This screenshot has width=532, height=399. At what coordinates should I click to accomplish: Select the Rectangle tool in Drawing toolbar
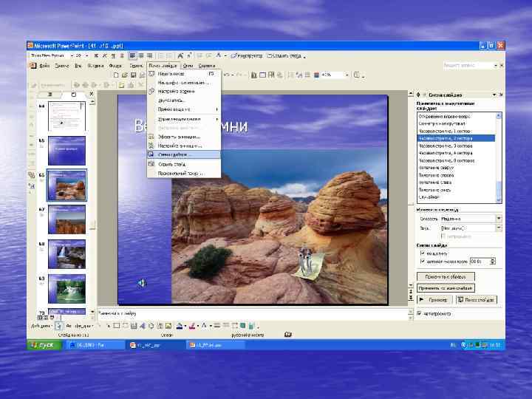coord(117,326)
